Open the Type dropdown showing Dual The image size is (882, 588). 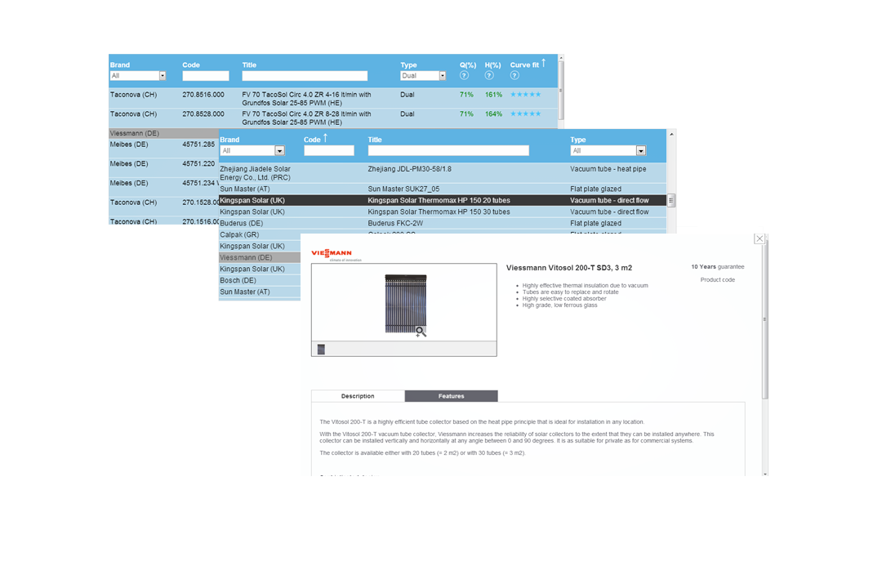coord(442,76)
